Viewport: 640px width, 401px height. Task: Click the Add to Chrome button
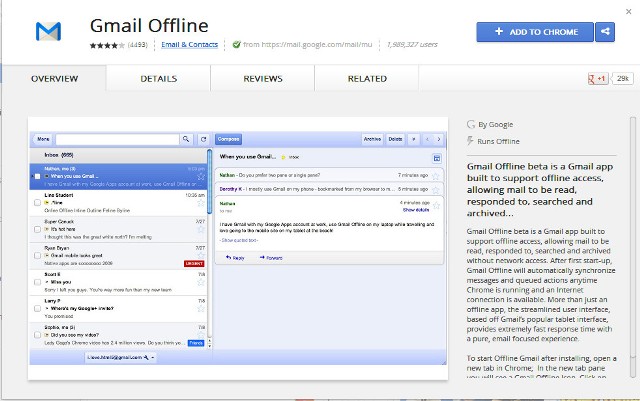click(x=535, y=32)
